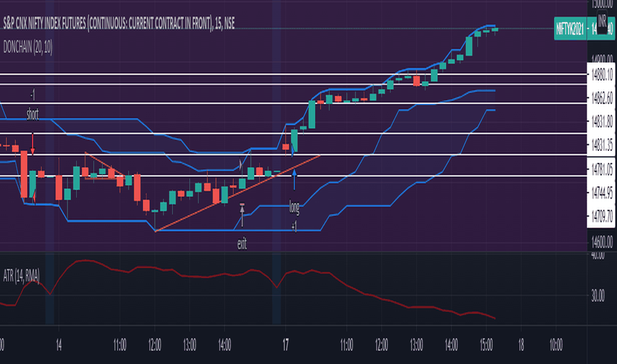617x364 pixels.
Task: Select the ATR (14, RMA) indicator label
Action: click(x=21, y=276)
